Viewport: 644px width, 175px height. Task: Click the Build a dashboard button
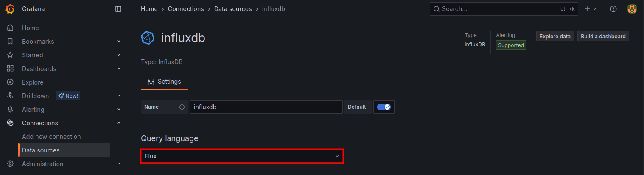(603, 37)
